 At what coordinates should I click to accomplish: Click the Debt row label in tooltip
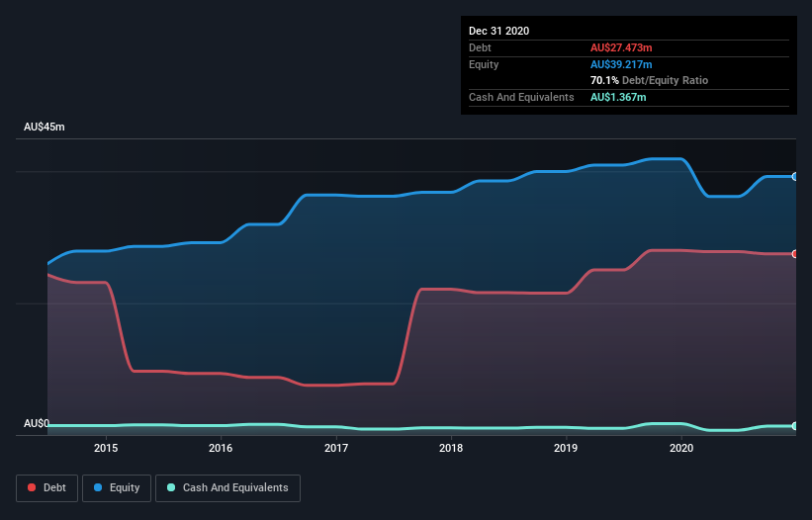(x=480, y=47)
